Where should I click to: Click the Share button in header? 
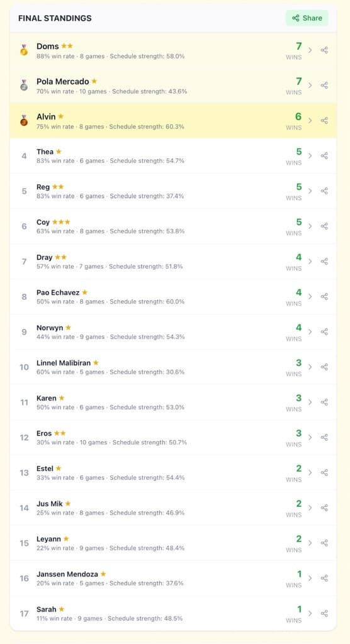307,18
